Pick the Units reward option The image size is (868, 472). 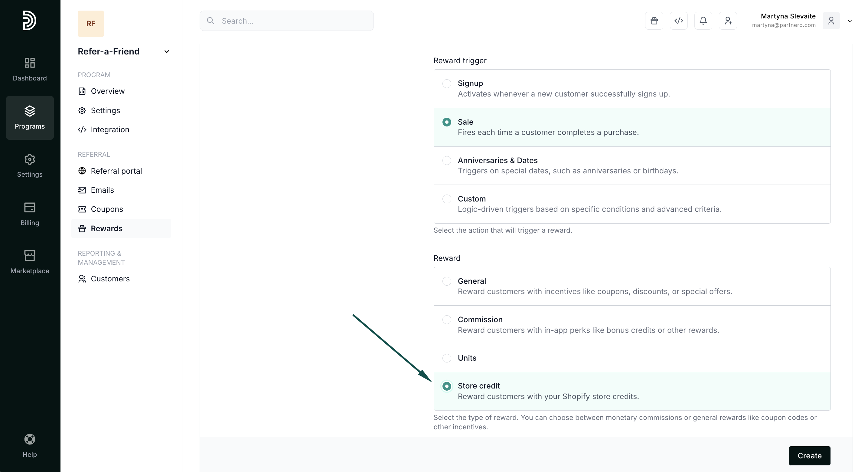[446, 358]
